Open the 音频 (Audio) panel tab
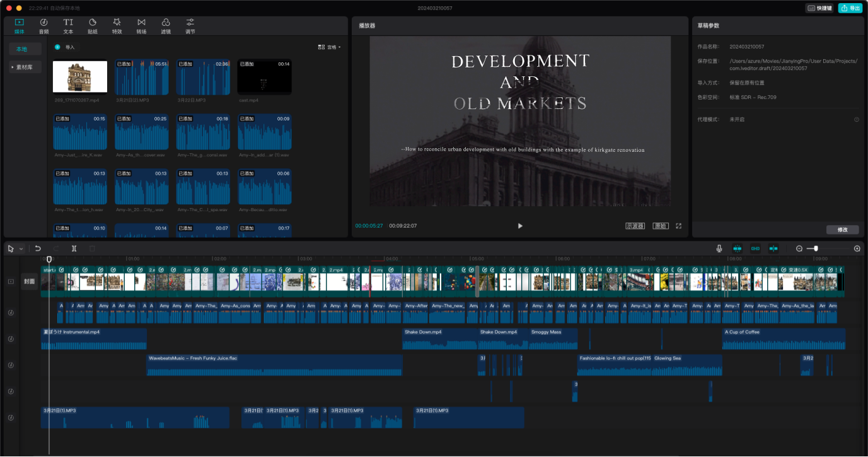 point(43,26)
